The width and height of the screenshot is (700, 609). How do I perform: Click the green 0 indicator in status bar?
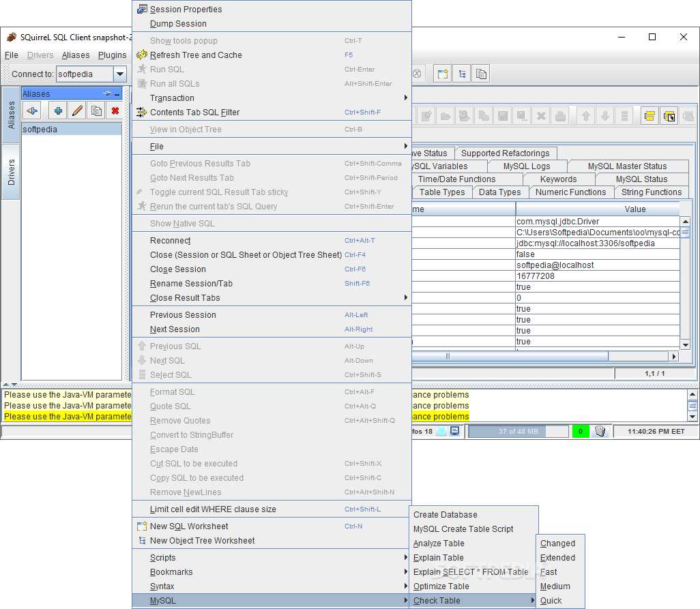581,432
